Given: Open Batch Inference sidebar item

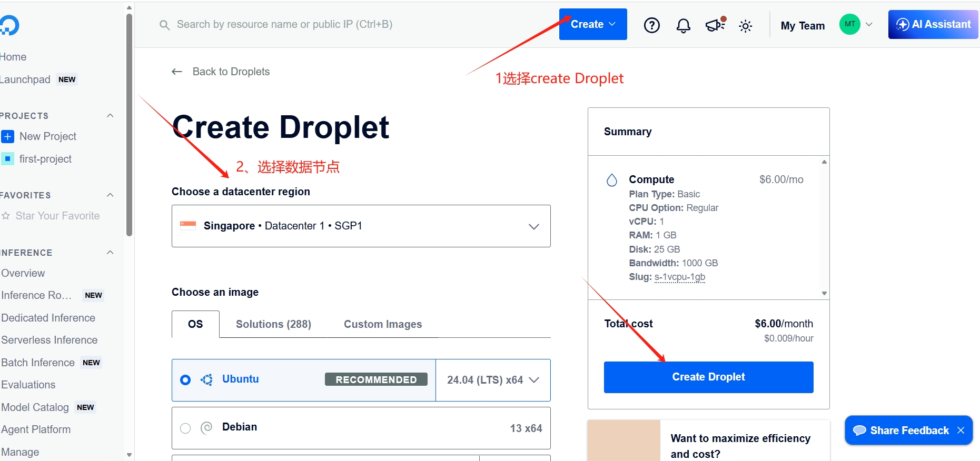Looking at the screenshot, I should tap(38, 363).
